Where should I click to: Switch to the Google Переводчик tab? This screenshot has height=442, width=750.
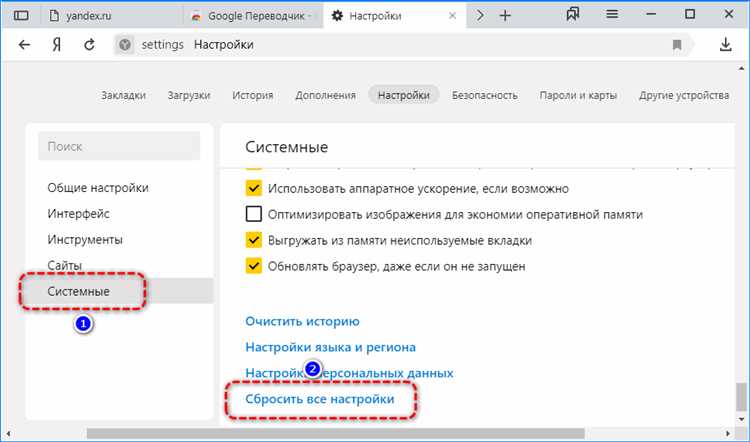pyautogui.click(x=254, y=16)
